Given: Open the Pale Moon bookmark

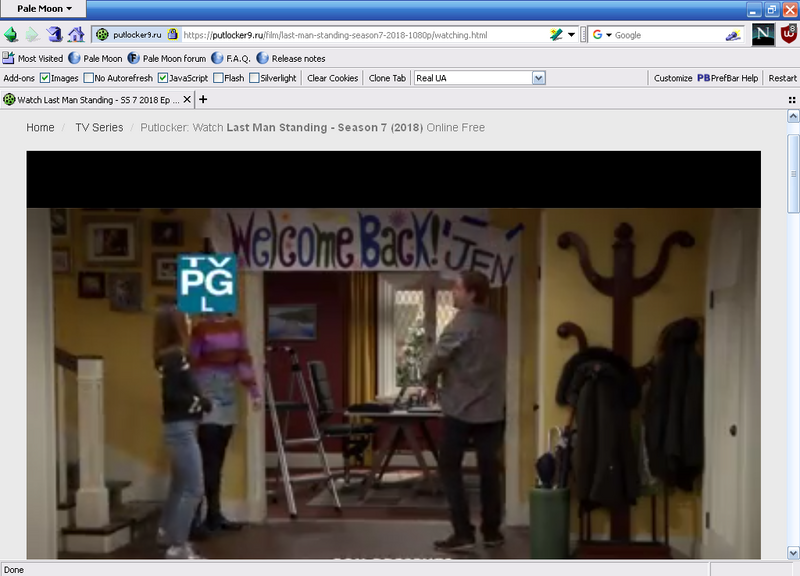Looking at the screenshot, I should pyautogui.click(x=95, y=58).
